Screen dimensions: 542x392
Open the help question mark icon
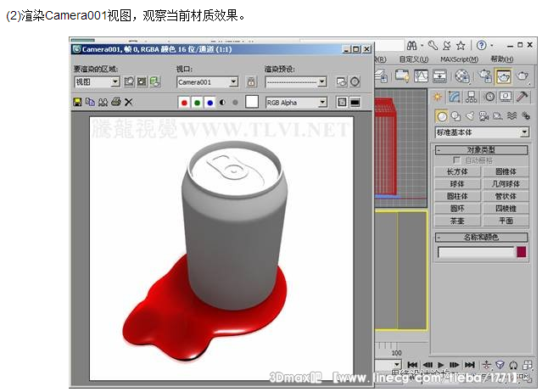pos(481,45)
